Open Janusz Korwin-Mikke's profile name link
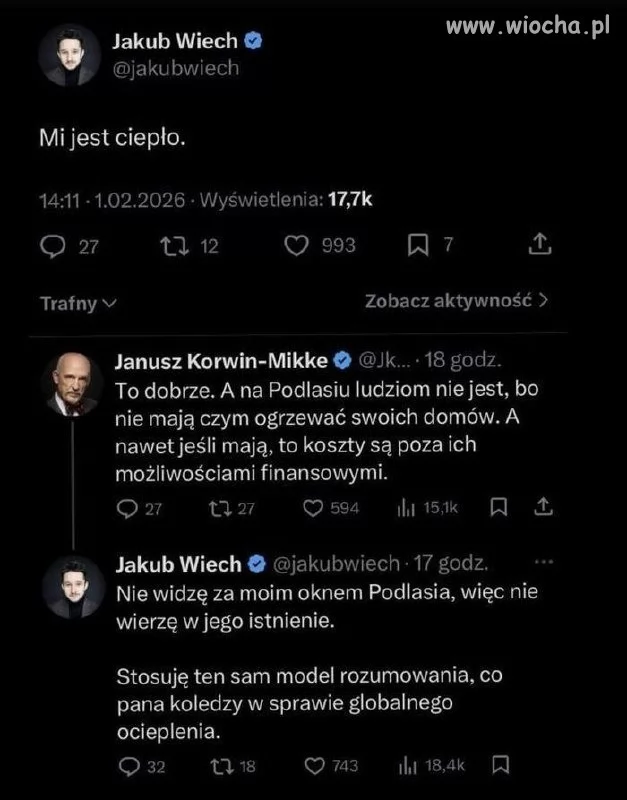The height and width of the screenshot is (800, 627). coord(222,360)
